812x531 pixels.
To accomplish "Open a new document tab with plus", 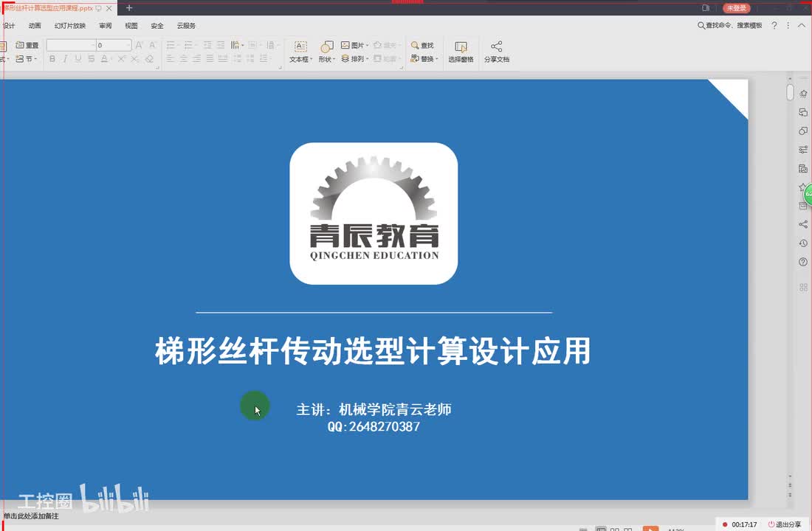I will (x=129, y=8).
